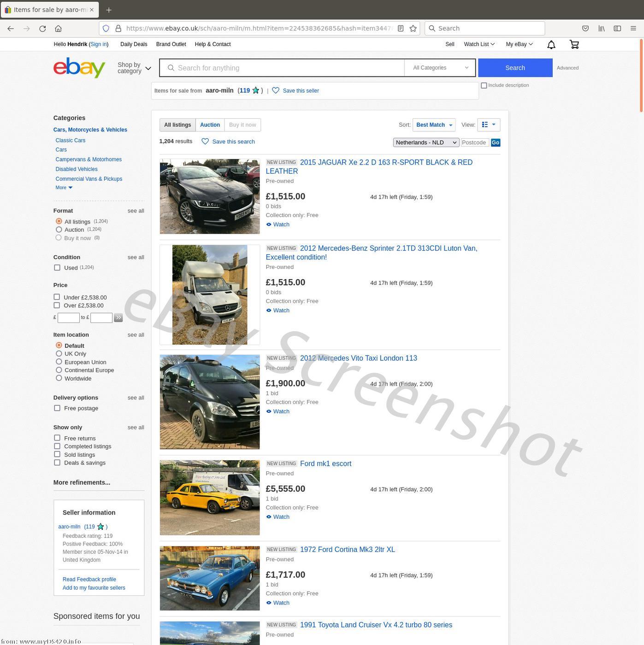Expand the Netherlands - NLD country dropdown

pos(426,143)
